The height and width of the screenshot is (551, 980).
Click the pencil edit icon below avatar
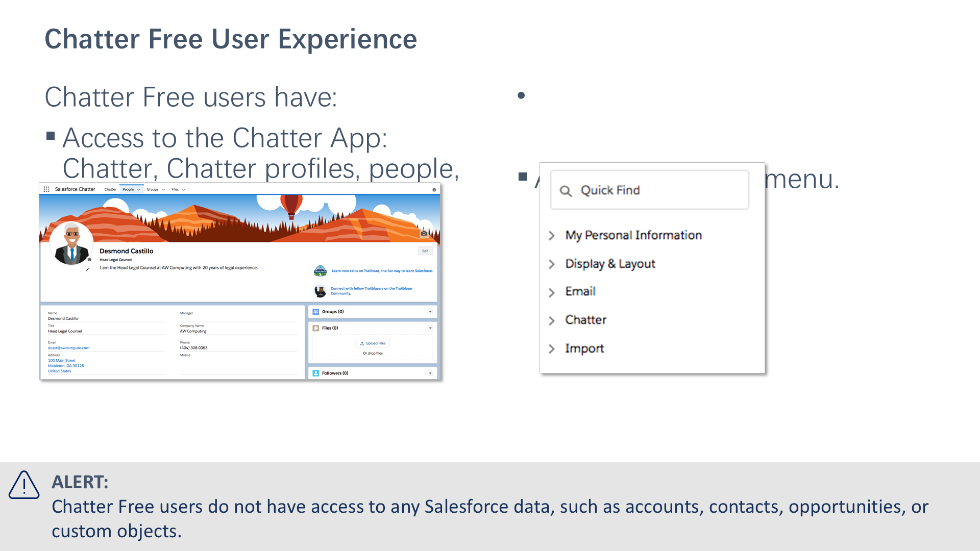click(x=87, y=269)
